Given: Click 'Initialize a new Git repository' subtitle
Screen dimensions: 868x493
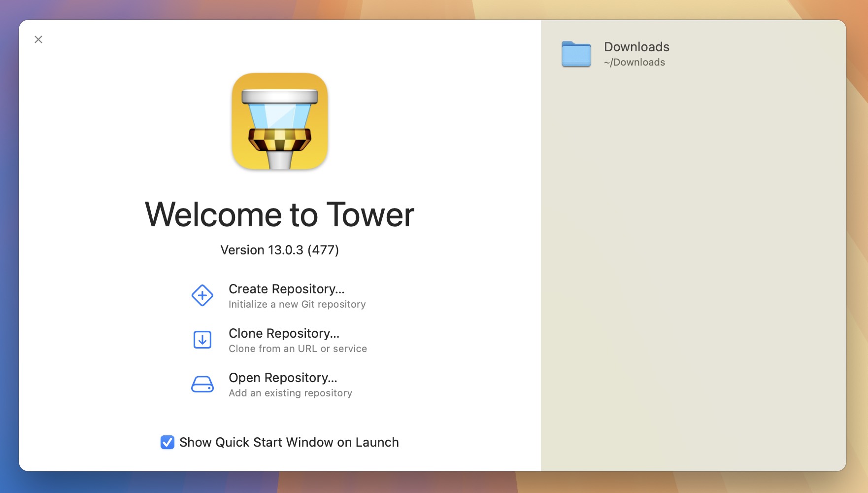Looking at the screenshot, I should click(297, 304).
